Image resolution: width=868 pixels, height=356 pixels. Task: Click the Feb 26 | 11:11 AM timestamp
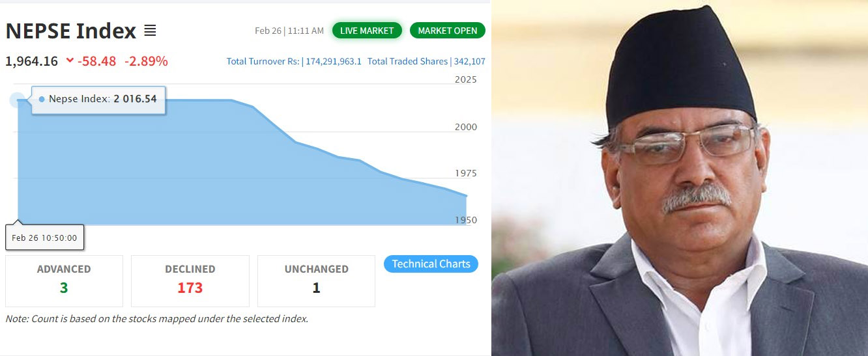[x=289, y=31]
